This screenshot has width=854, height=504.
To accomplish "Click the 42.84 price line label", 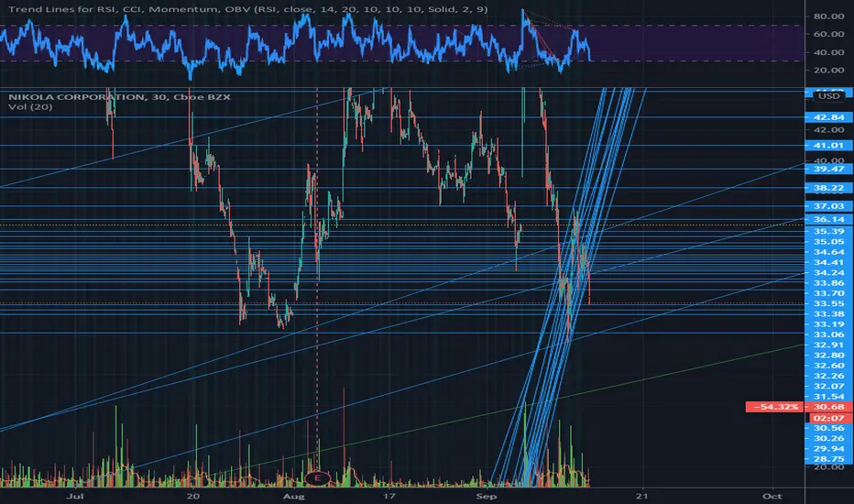I will tap(828, 117).
